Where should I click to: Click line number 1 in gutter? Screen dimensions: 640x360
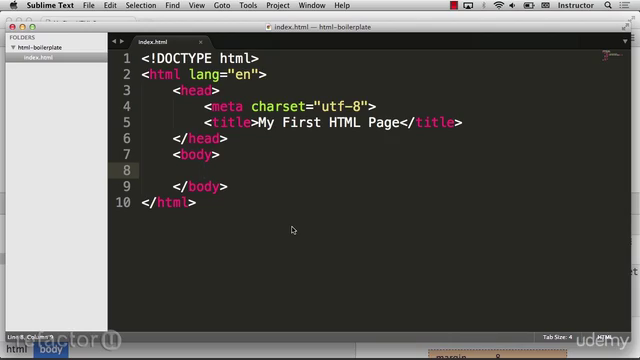point(127,58)
